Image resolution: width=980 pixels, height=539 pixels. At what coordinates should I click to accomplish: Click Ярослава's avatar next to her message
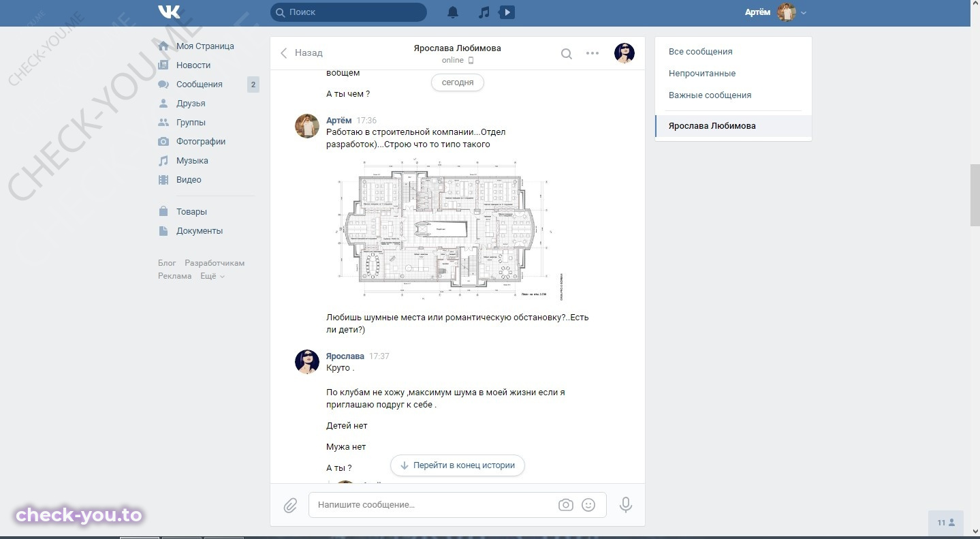point(307,362)
